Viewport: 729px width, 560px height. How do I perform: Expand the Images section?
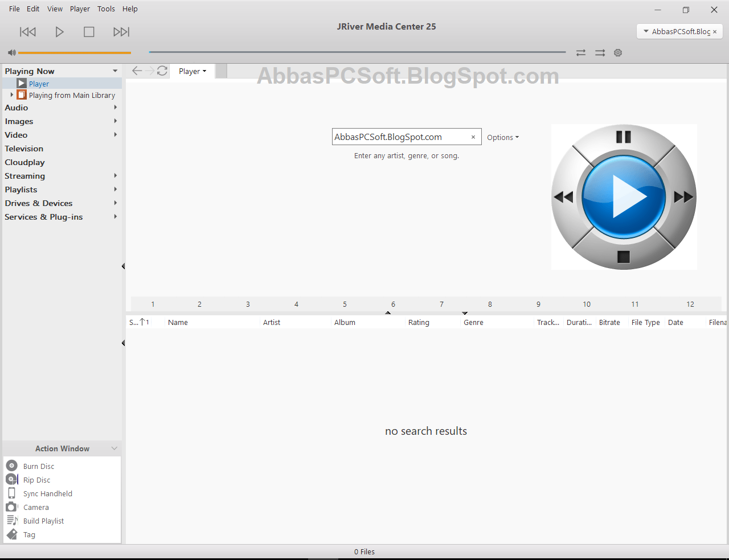116,121
